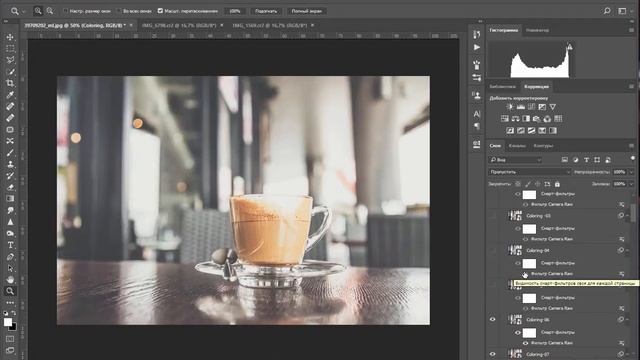Viewport: 640px width, 360px height.
Task: Filter layers by type layers icon
Action: 587,160
